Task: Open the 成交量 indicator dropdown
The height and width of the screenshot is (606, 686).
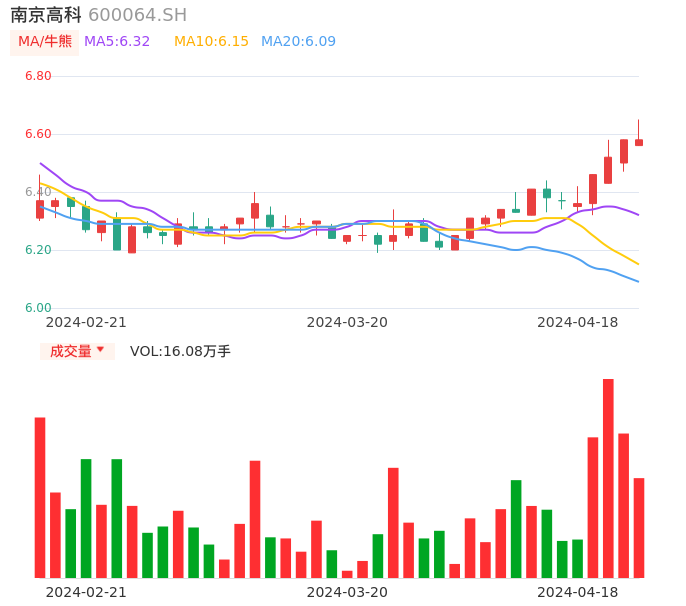Action: click(x=77, y=351)
